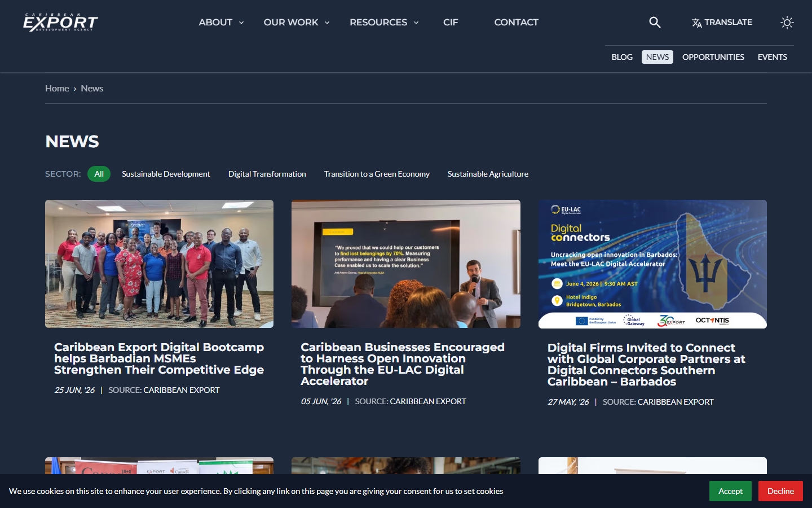
Task: Follow the Home breadcrumb link
Action: [57, 89]
